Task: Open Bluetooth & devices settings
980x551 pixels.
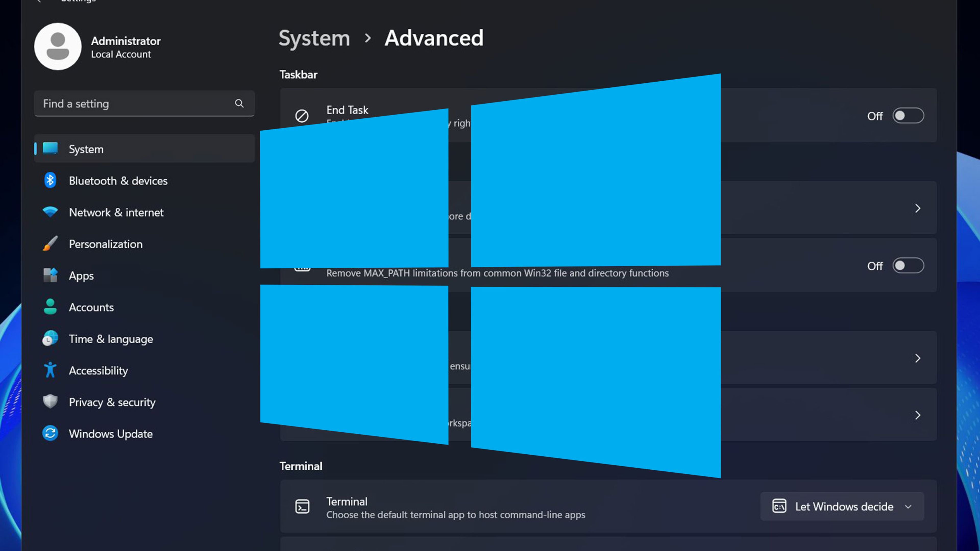Action: 144,180
